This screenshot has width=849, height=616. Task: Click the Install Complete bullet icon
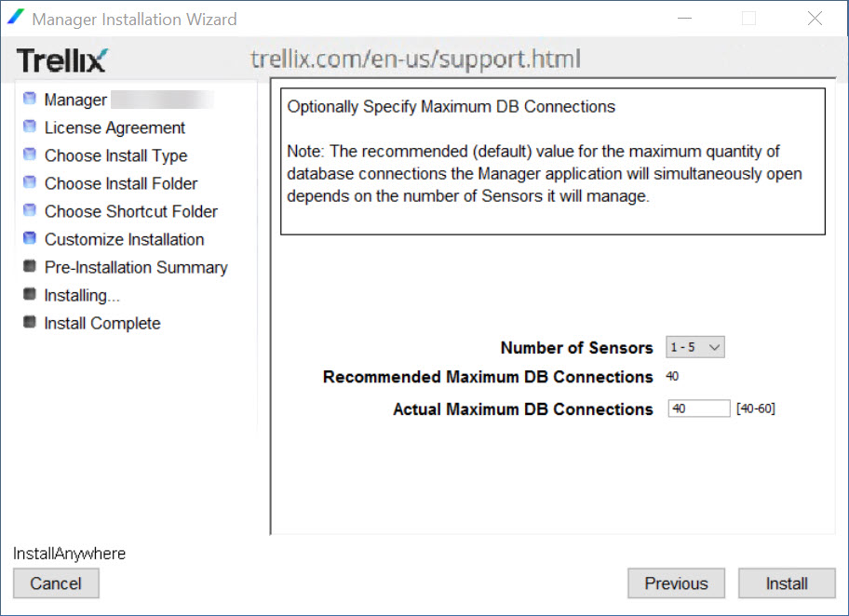pyautogui.click(x=30, y=322)
